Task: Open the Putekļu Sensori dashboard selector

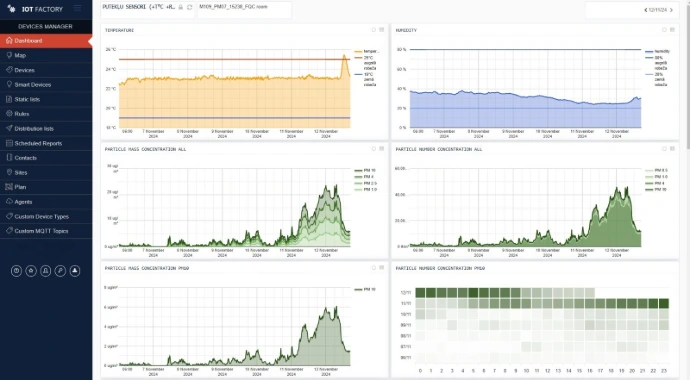Action: click(147, 10)
